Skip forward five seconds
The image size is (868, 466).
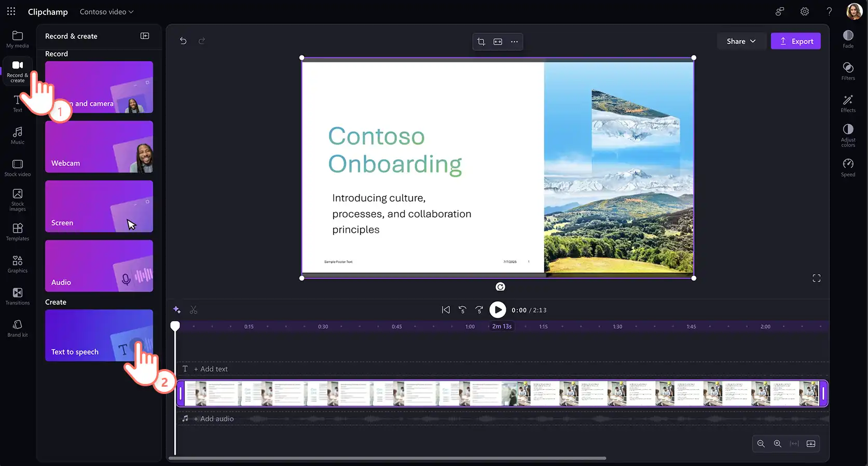point(479,310)
